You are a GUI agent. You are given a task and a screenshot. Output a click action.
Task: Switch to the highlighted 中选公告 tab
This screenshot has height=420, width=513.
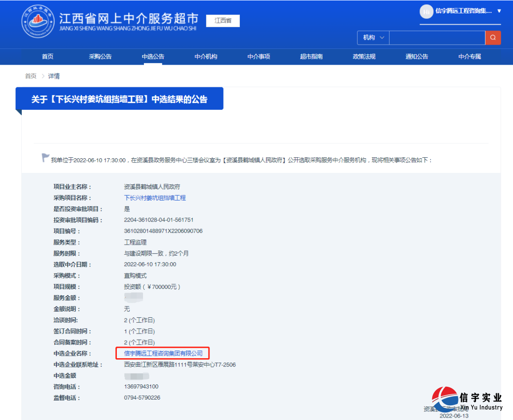pyautogui.click(x=153, y=57)
